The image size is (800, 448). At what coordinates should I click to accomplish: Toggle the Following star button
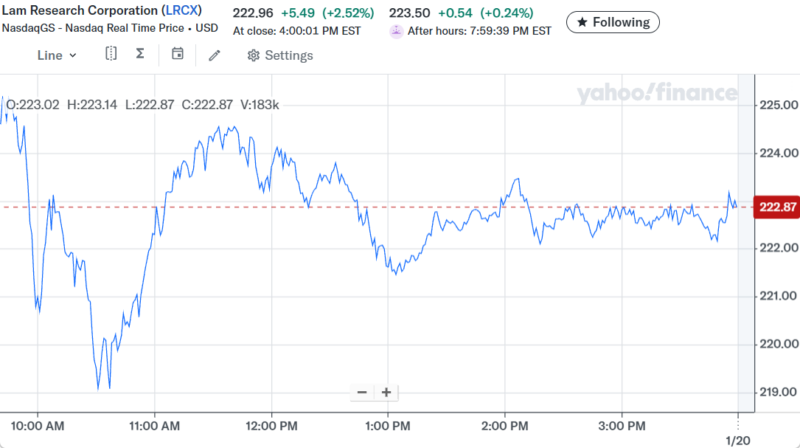pos(612,22)
